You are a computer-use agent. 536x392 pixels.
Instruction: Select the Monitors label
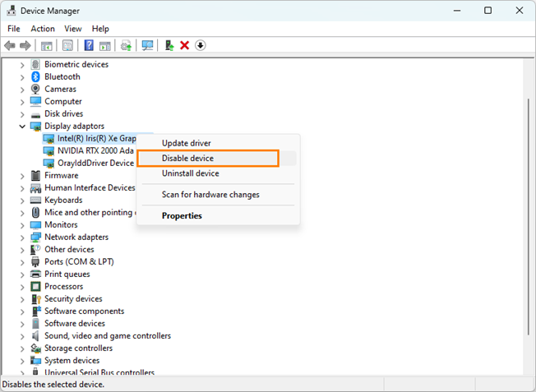[61, 225]
